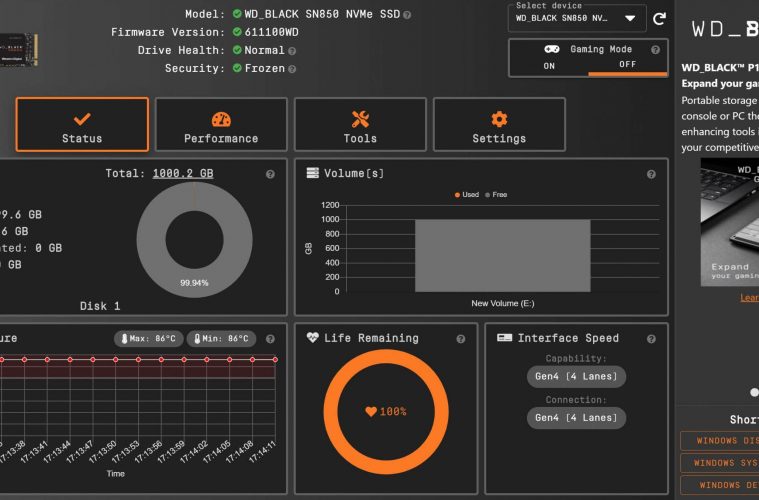Screen dimensions: 759x500
Task: Click the gamepad icon beside Gaming Mode
Action: click(552, 49)
